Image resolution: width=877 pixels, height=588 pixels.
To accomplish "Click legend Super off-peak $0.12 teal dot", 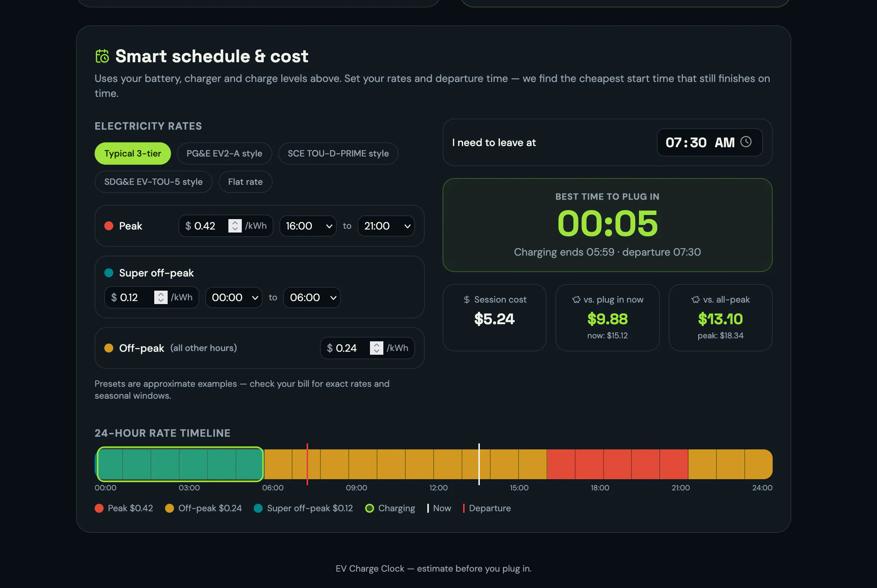I will [258, 509].
